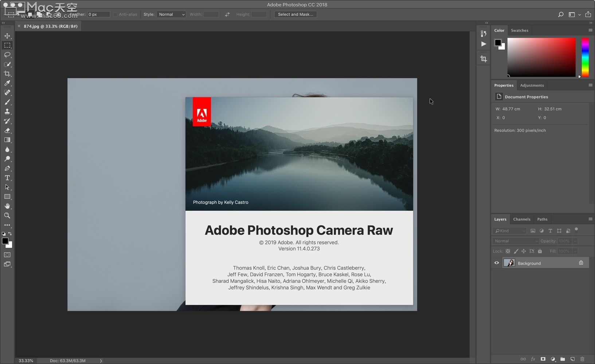Select the Eyedropper tool
The width and height of the screenshot is (595, 364).
click(7, 83)
